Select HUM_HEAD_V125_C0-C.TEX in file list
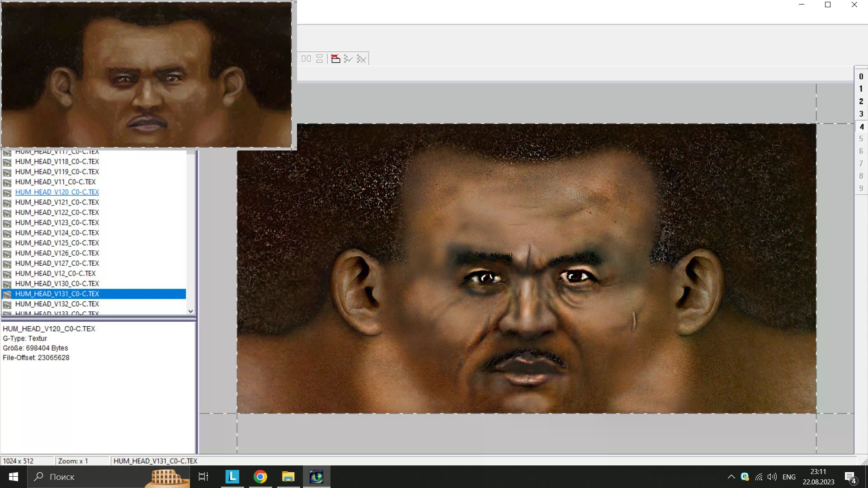The height and width of the screenshot is (488, 868). click(57, 243)
